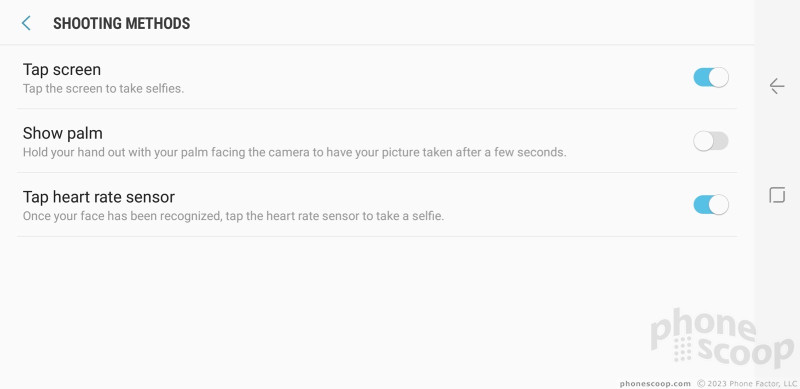Click the blue track of heart rate toggle

[701, 205]
